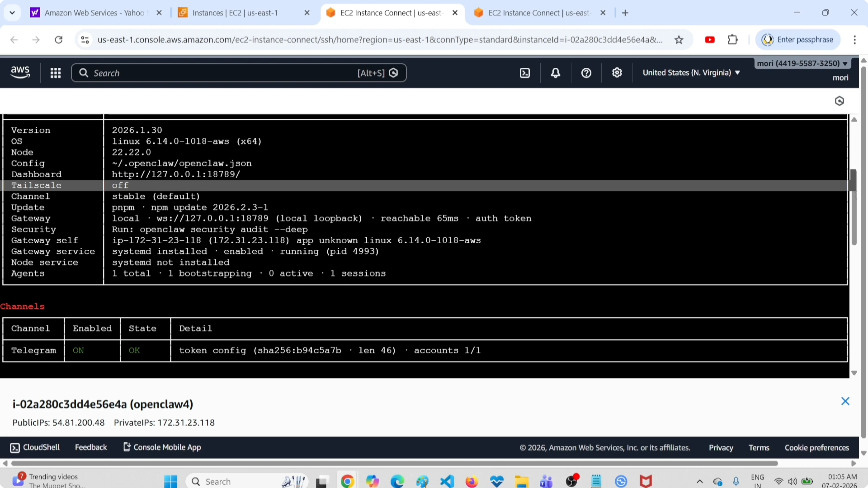This screenshot has width=868, height=488.
Task: Open the AWS notifications bell
Action: [x=555, y=73]
